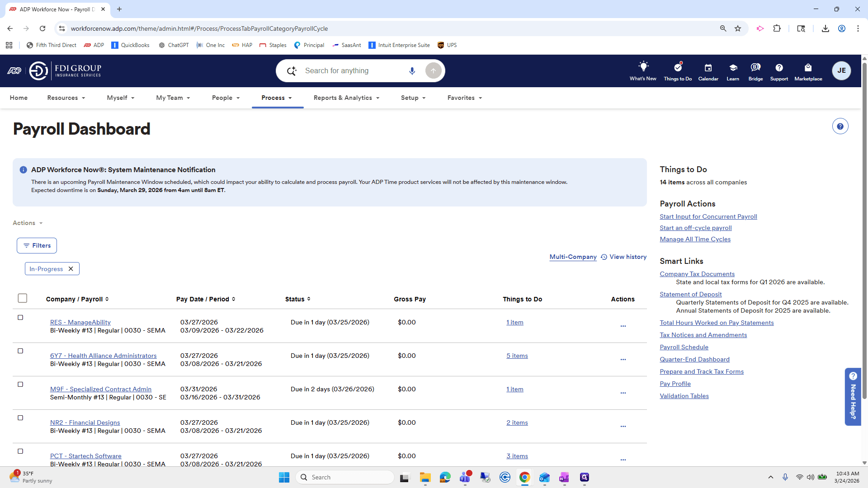Check the RES - ManageAbility row checkbox
Screen dimensions: 868x488
pyautogui.click(x=20, y=318)
